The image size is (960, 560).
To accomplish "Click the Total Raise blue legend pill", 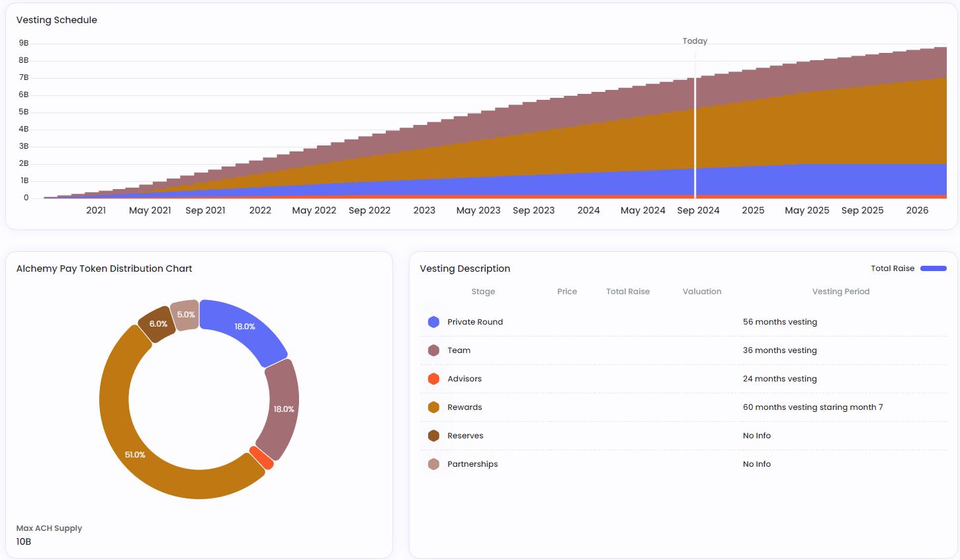I will (x=934, y=268).
